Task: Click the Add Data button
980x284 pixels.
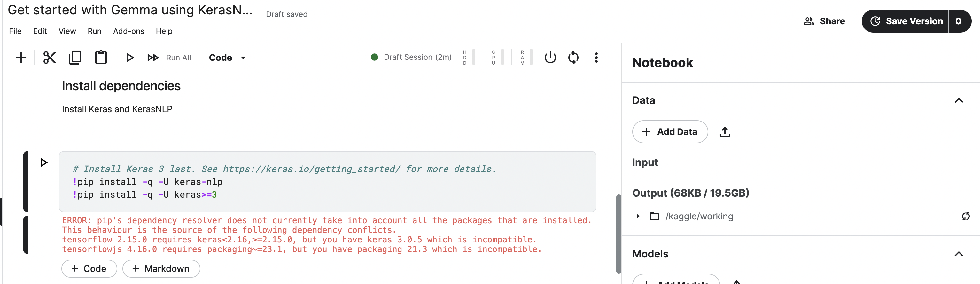Action: click(x=670, y=132)
